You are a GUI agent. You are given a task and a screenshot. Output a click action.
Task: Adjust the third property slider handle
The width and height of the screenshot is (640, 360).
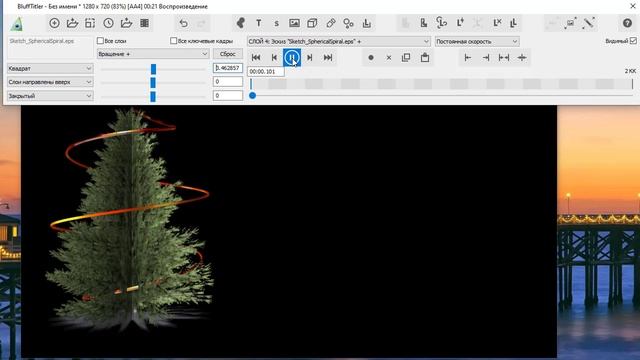(x=153, y=96)
